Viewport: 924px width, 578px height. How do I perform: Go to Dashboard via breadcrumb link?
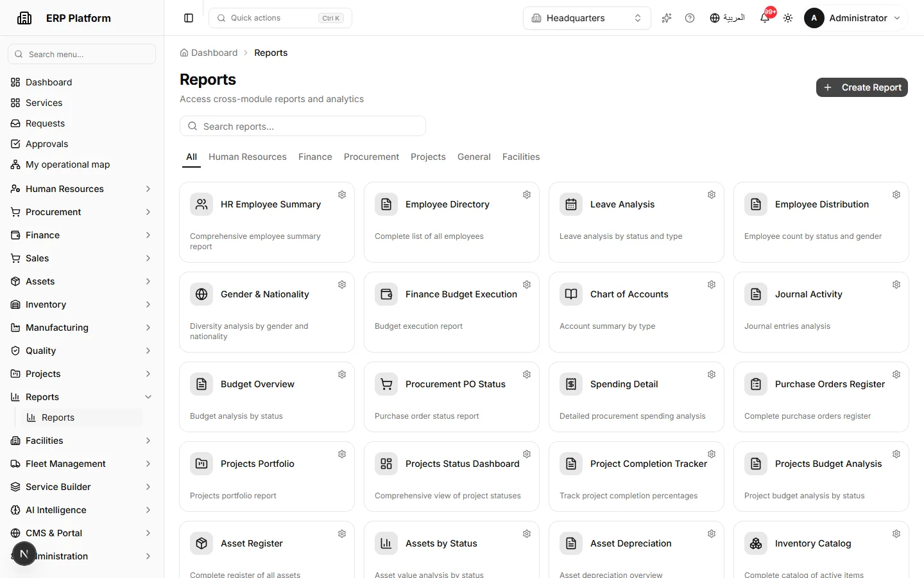point(209,53)
